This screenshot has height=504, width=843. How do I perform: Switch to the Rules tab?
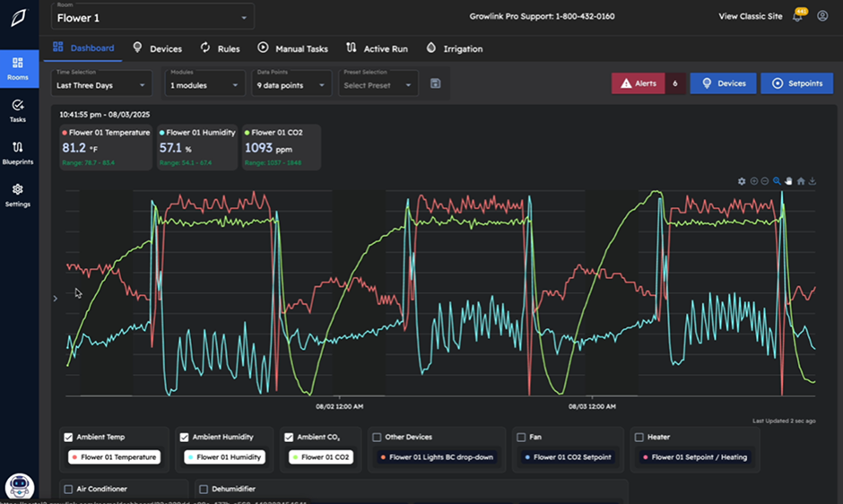[220, 48]
